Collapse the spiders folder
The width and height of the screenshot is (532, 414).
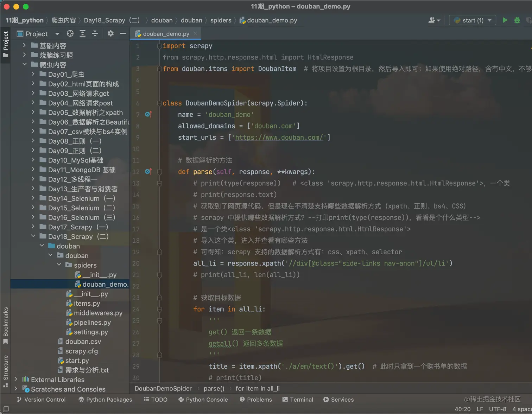(x=59, y=265)
